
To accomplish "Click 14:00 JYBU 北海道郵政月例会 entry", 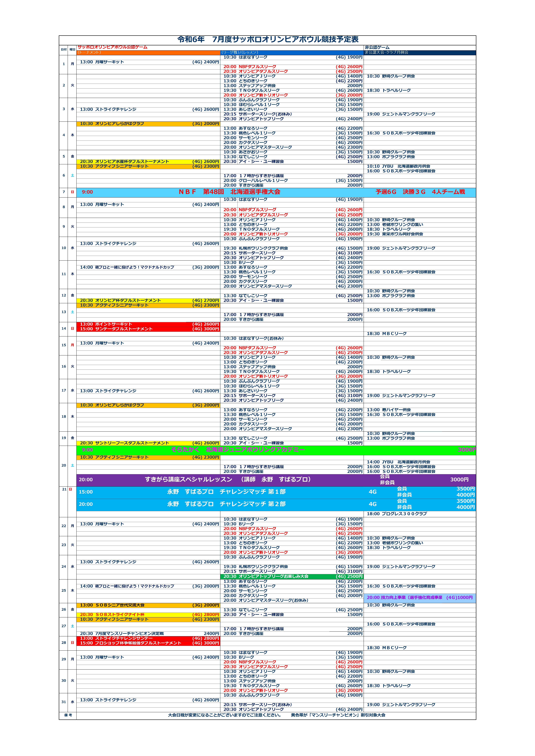I will click(399, 462).
